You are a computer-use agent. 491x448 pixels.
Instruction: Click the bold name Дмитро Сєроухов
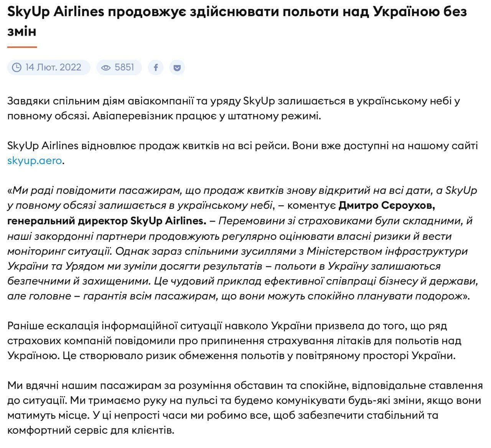tap(387, 206)
